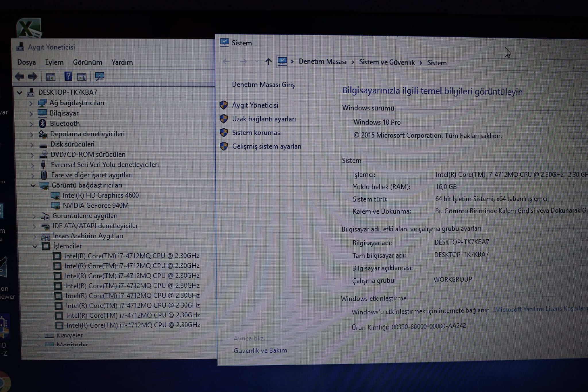This screenshot has width=588, height=392.
Task: Open the Uzak bağlantı ayarları link
Action: pyautogui.click(x=264, y=119)
